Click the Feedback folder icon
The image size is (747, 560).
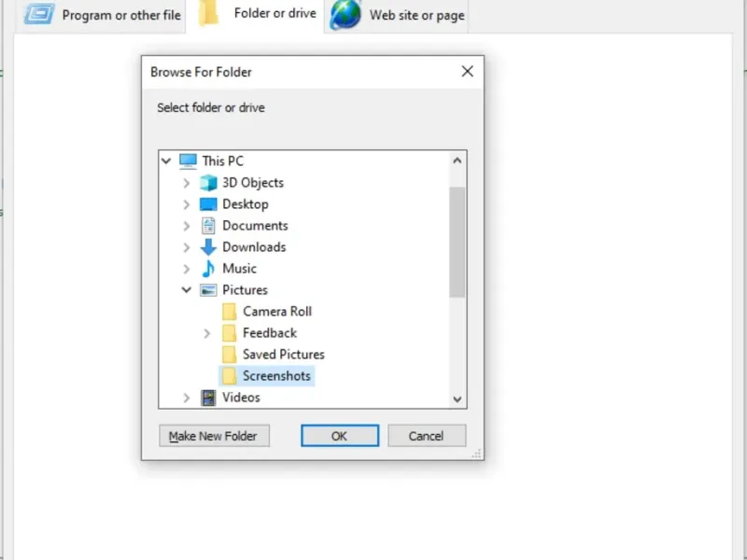(229, 333)
